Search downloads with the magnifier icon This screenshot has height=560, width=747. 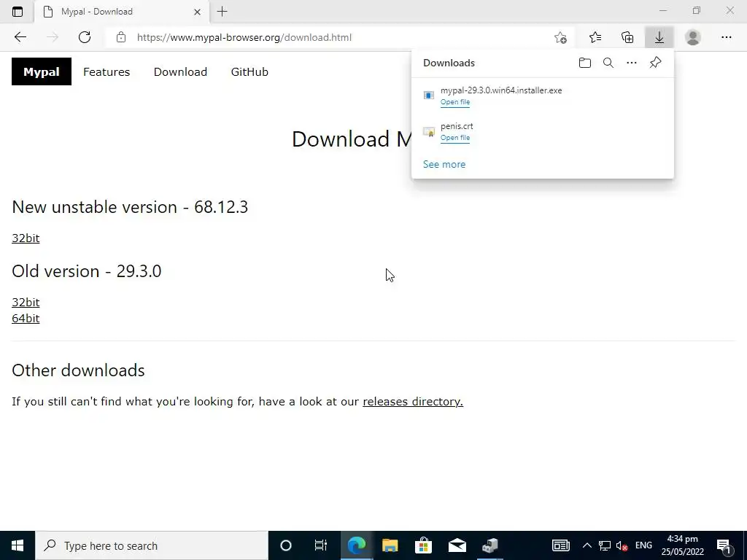pos(608,63)
